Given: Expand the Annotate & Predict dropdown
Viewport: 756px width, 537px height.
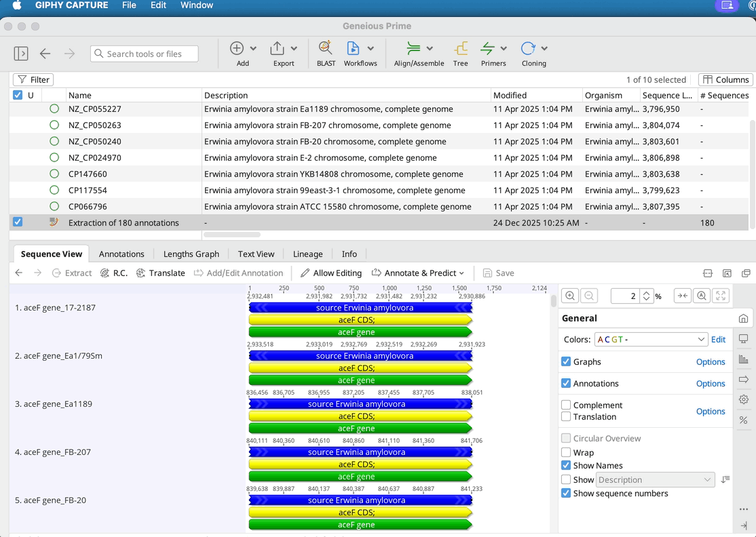Looking at the screenshot, I should (418, 273).
